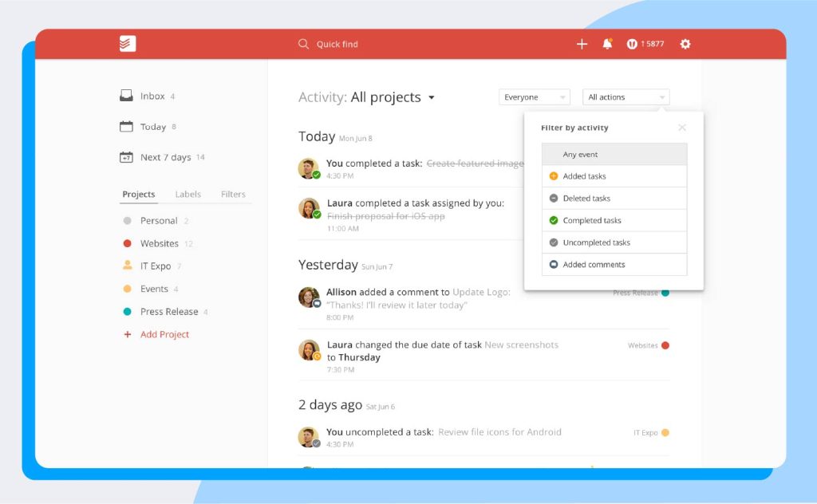View karma points via the trophy icon
Image resolution: width=817 pixels, height=504 pixels.
click(634, 44)
